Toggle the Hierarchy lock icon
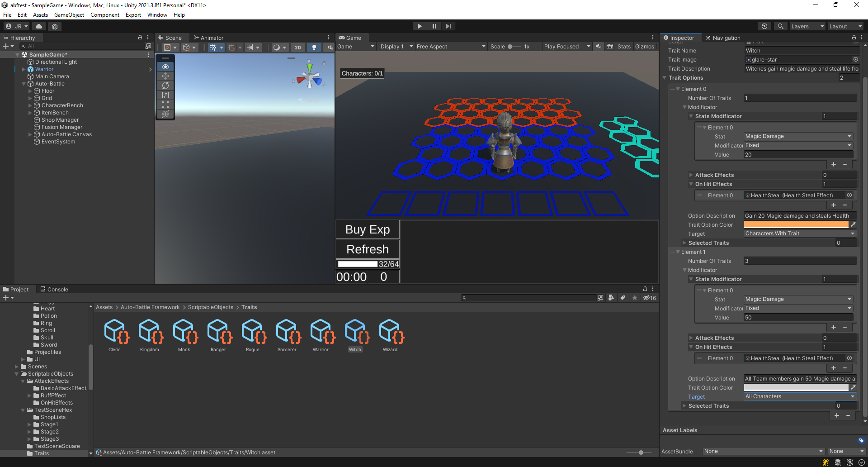Screen dimensions: 868x467 click(140, 38)
